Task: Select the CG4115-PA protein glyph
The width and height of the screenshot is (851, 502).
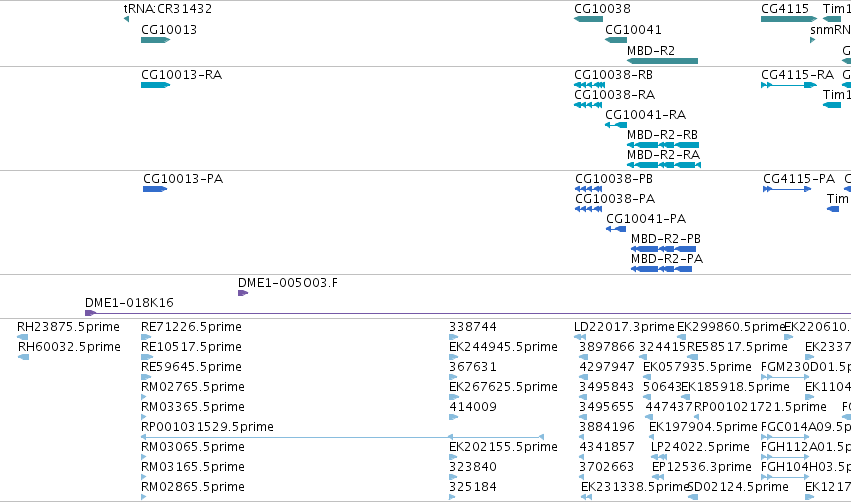Action: (787, 189)
